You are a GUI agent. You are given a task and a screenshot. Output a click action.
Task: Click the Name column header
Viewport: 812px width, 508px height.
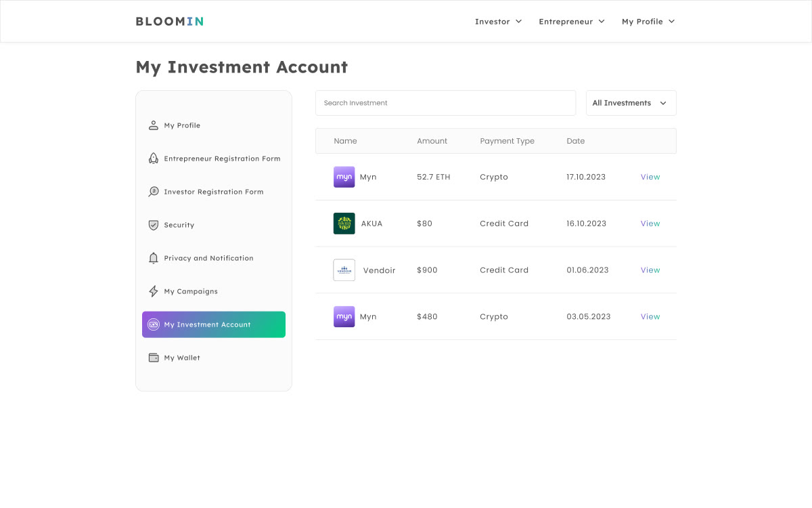coord(345,141)
